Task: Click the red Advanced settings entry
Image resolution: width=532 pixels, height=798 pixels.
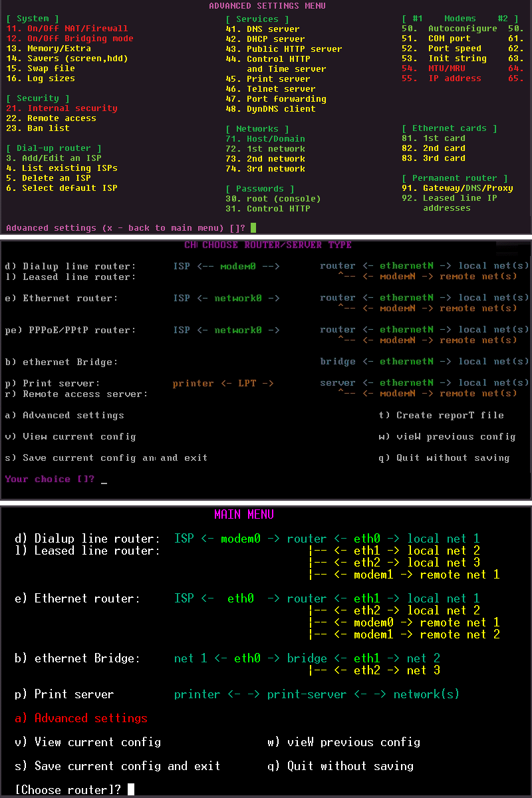Action: coord(81,718)
